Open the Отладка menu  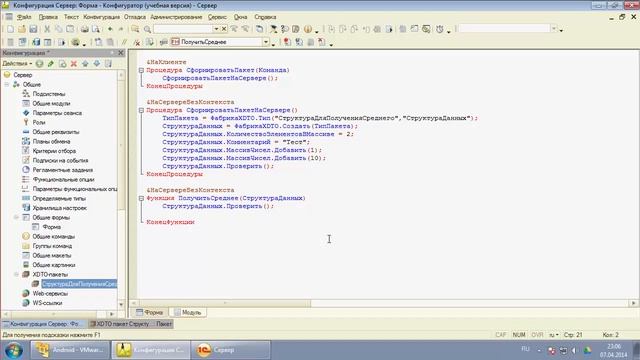tap(135, 17)
